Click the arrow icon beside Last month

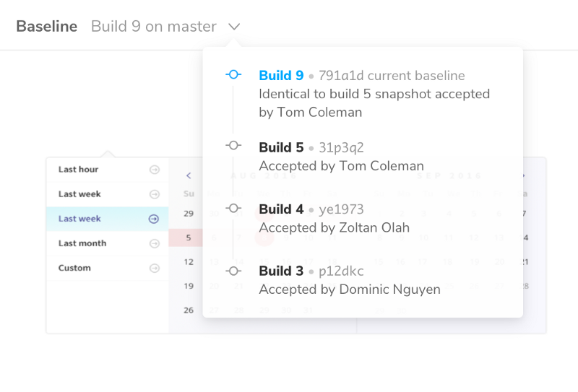(154, 243)
